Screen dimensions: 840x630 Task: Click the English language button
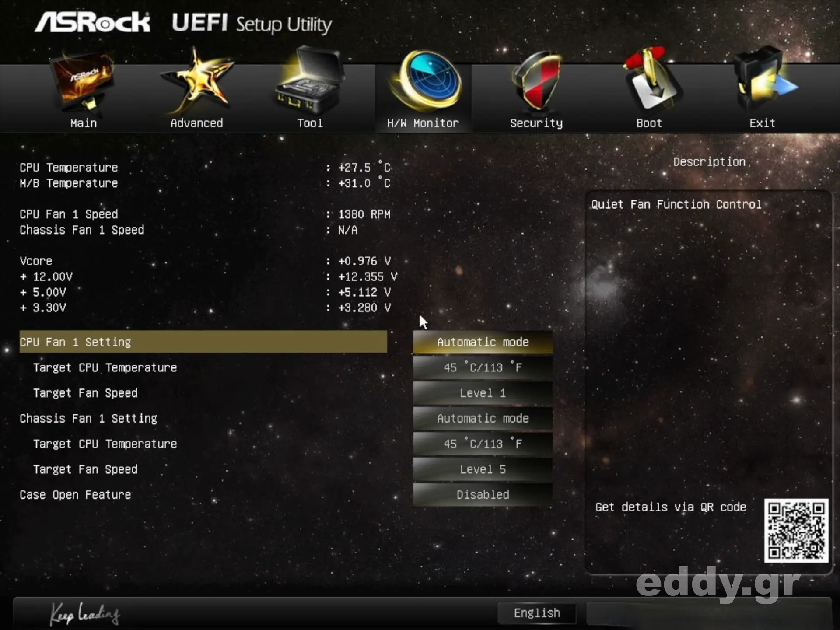tap(537, 613)
